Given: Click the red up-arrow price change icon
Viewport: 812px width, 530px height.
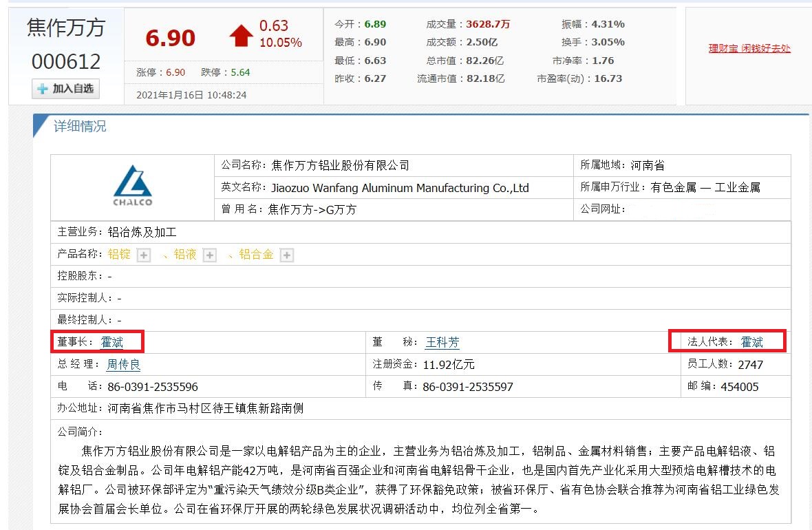Looking at the screenshot, I should point(241,36).
